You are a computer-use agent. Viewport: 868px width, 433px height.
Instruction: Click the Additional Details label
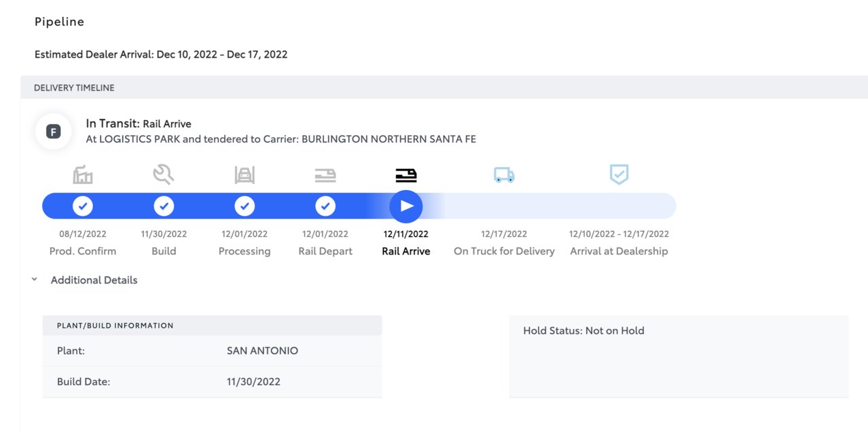pyautogui.click(x=94, y=280)
